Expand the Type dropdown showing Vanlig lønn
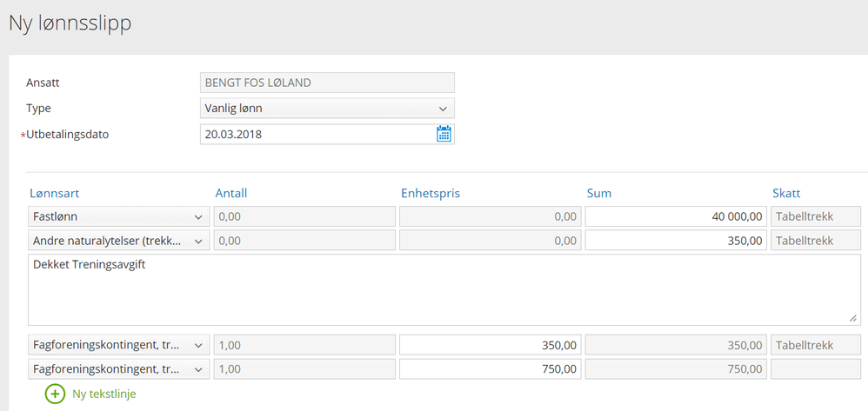 click(x=327, y=109)
